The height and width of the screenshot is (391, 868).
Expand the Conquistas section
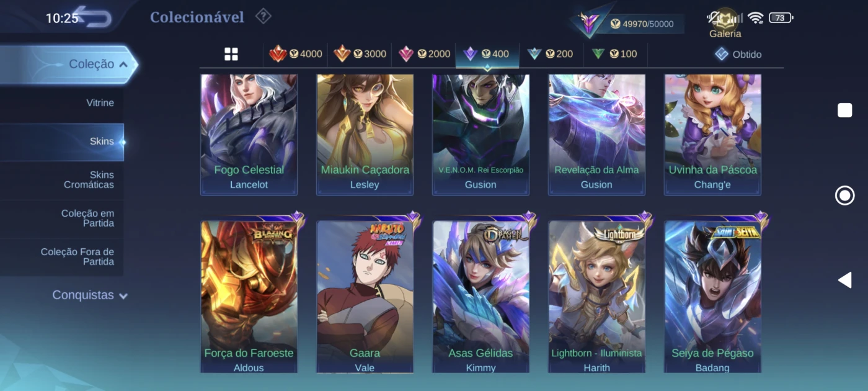click(x=90, y=295)
